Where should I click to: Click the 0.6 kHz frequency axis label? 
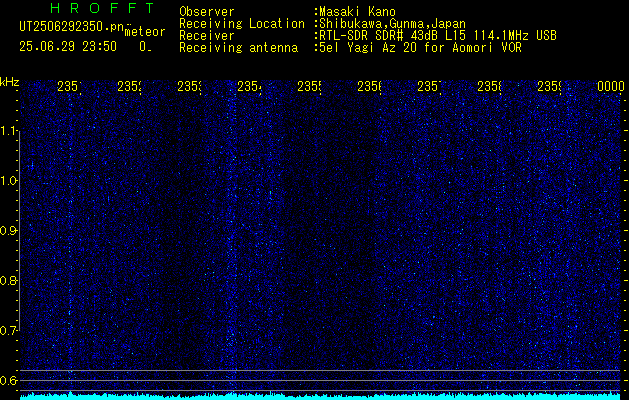pyautogui.click(x=8, y=380)
